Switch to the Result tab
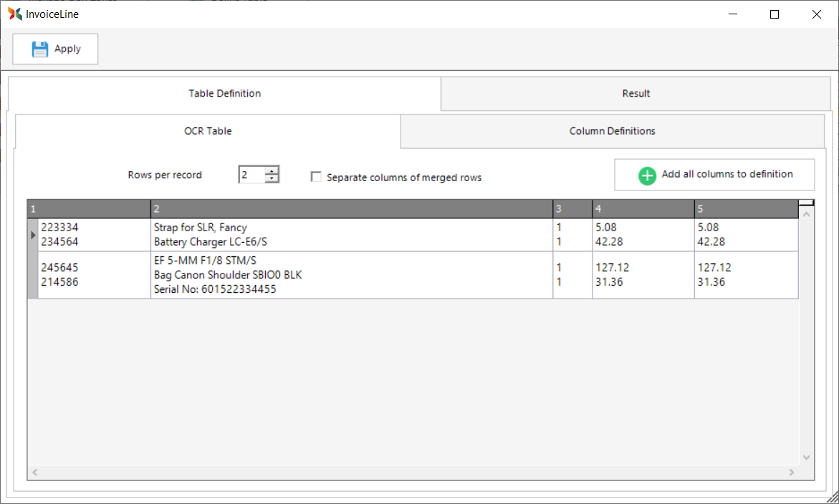Viewport: 839px width, 504px height. click(636, 94)
